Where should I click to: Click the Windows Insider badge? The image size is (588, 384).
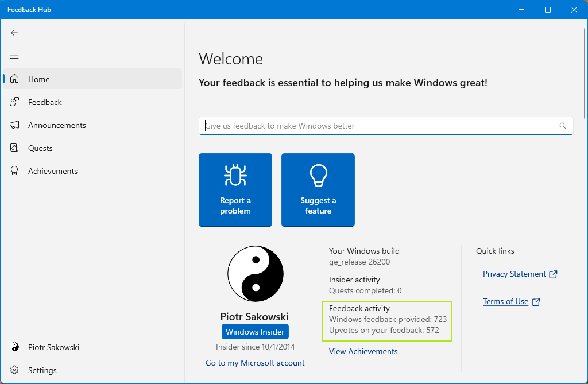[x=255, y=332]
